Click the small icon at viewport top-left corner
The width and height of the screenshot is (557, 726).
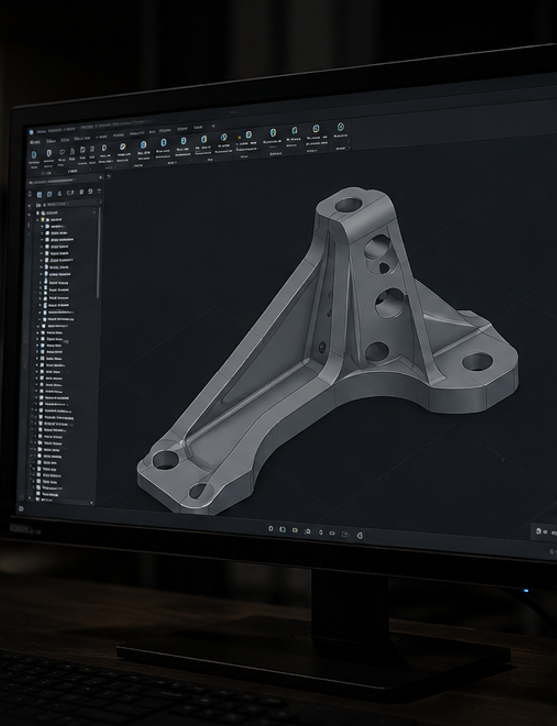click(109, 176)
